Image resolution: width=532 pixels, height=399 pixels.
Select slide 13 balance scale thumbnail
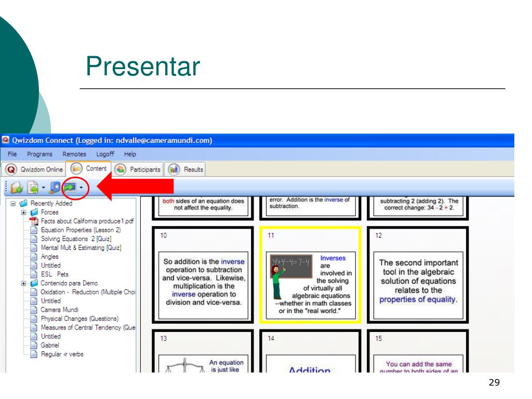click(x=203, y=351)
